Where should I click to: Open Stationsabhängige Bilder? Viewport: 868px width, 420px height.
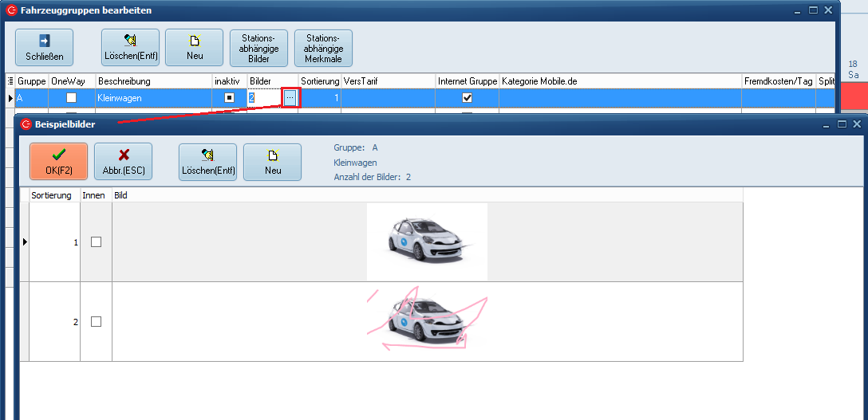tap(258, 48)
